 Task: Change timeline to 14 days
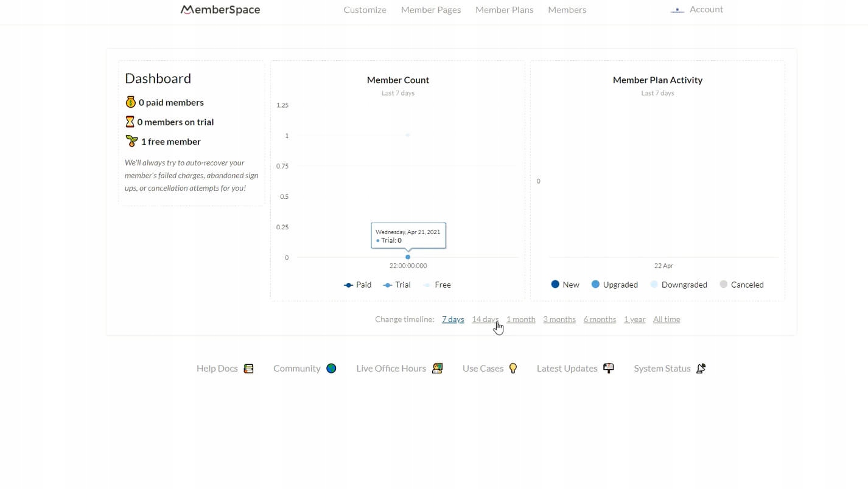click(x=485, y=319)
